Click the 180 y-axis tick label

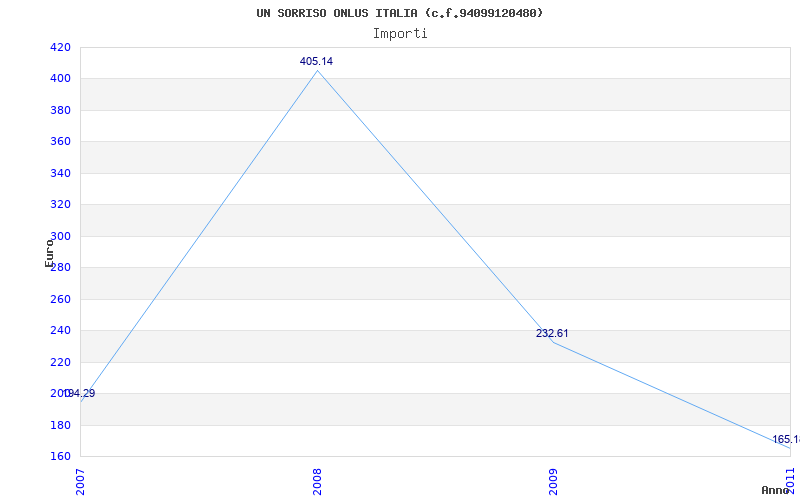(x=60, y=425)
